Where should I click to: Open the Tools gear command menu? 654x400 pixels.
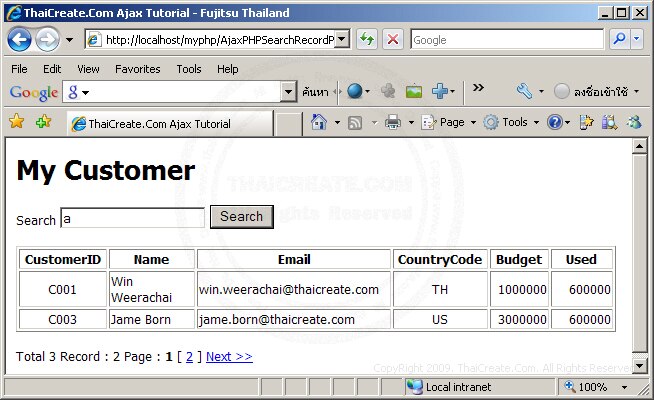coord(511,123)
